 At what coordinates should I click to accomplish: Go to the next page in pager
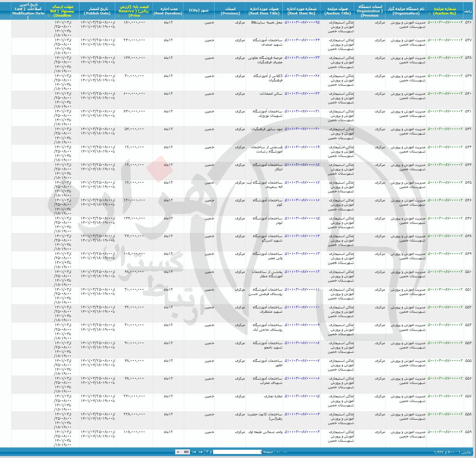coord(200,452)
